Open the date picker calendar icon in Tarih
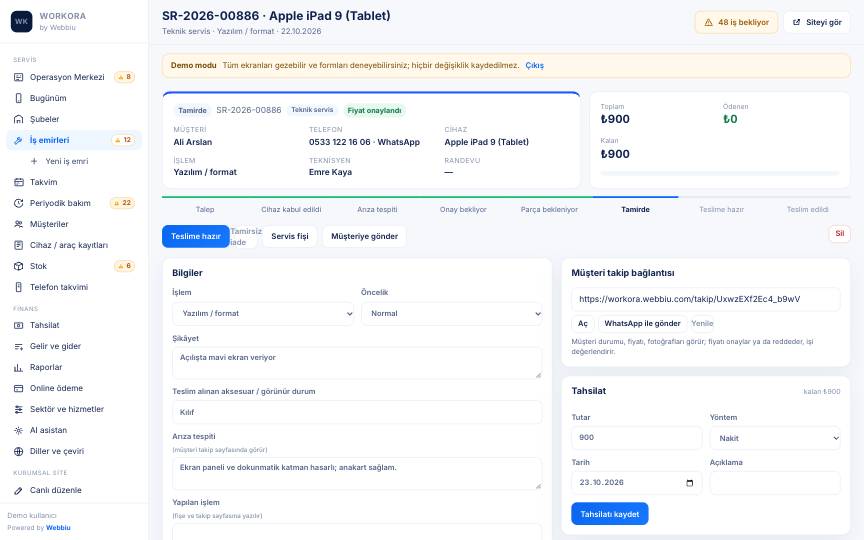864x540 pixels. coord(689,483)
